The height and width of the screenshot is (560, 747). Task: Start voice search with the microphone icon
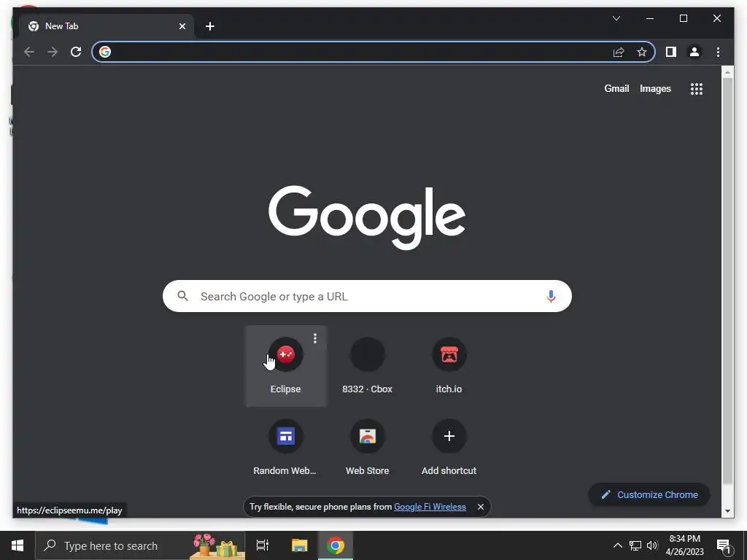click(x=551, y=296)
